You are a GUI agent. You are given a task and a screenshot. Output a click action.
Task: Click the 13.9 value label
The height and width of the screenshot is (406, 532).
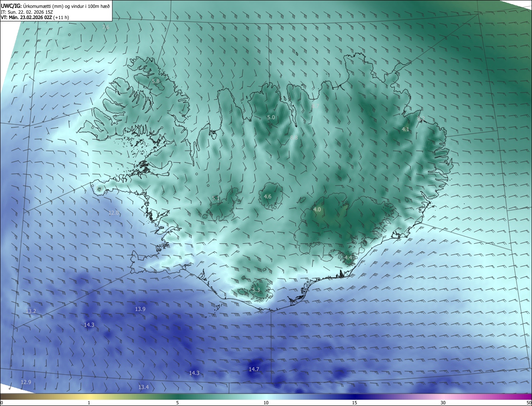point(140,309)
